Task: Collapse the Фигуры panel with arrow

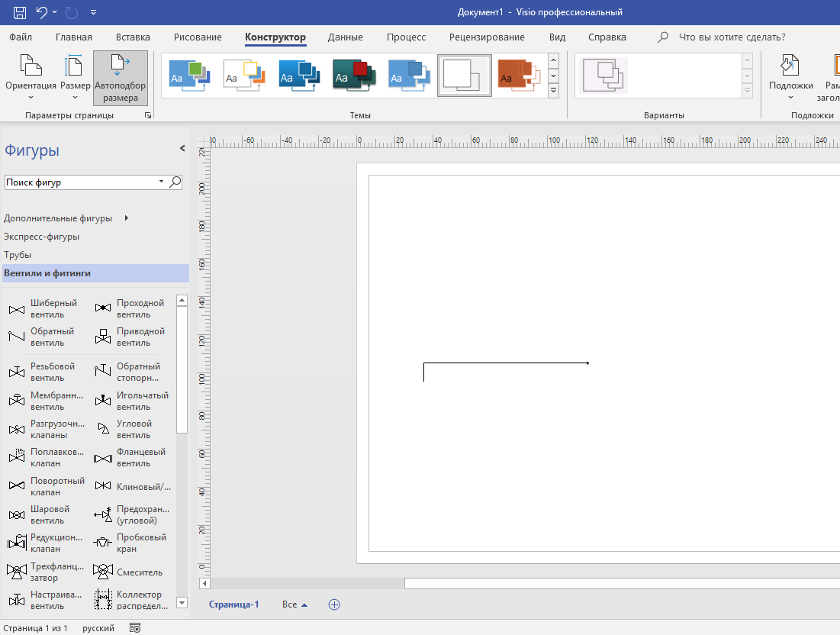Action: tap(182, 148)
